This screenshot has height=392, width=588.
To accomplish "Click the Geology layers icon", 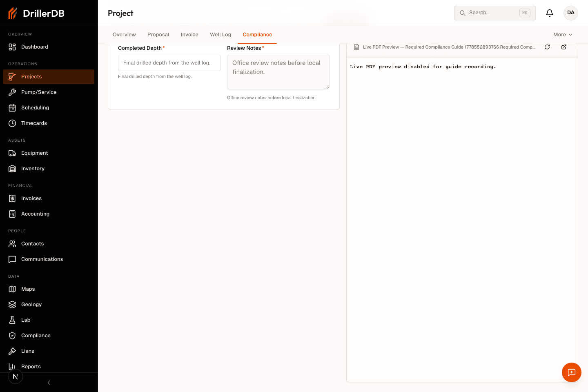I will 12,305.
